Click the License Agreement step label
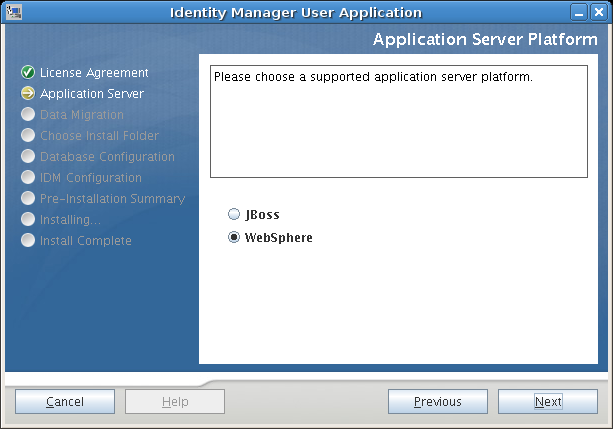Screen dimensions: 613x429 (94, 73)
